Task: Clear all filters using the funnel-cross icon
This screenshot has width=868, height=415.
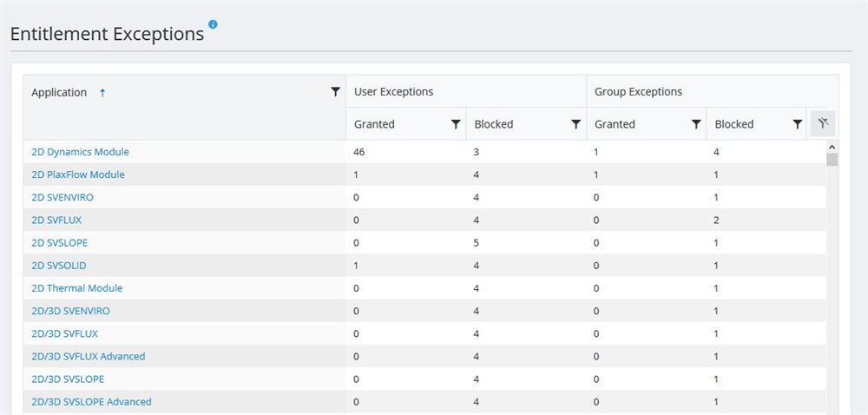Action: 823,124
